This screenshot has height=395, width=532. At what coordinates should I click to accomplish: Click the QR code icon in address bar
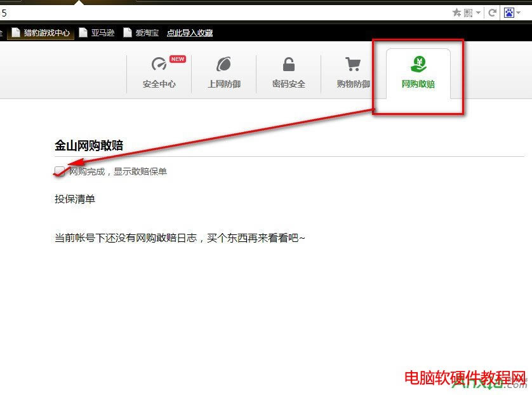(469, 13)
